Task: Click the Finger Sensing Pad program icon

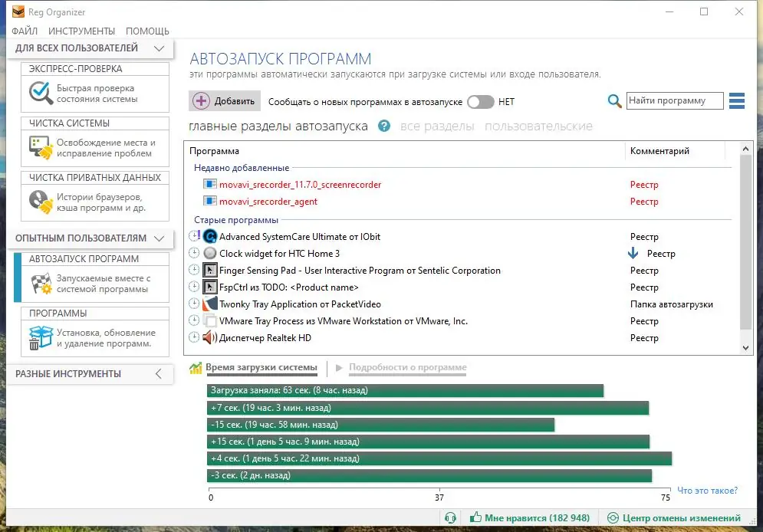Action: (209, 270)
